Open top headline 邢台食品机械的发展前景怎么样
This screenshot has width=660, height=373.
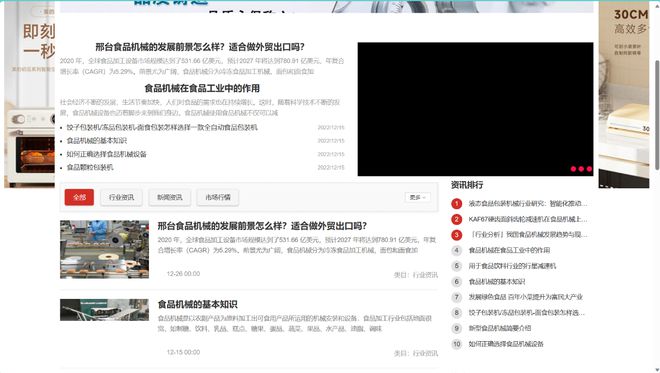pos(200,47)
